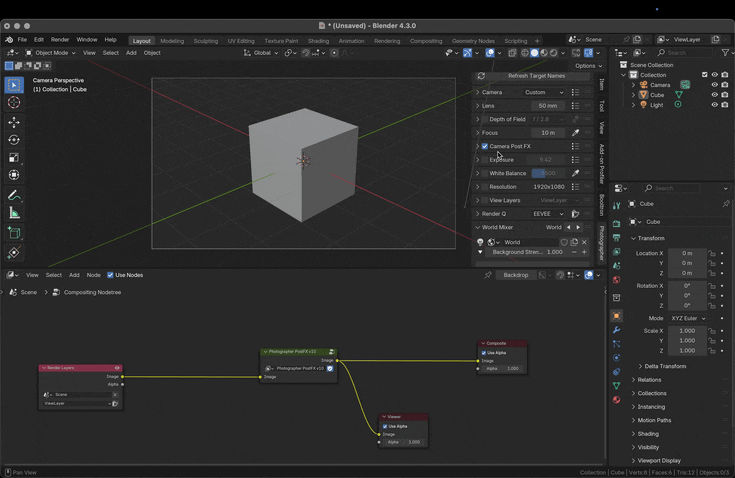This screenshot has height=478, width=735.
Task: Switch viewport to wireframe shading
Action: (525, 53)
